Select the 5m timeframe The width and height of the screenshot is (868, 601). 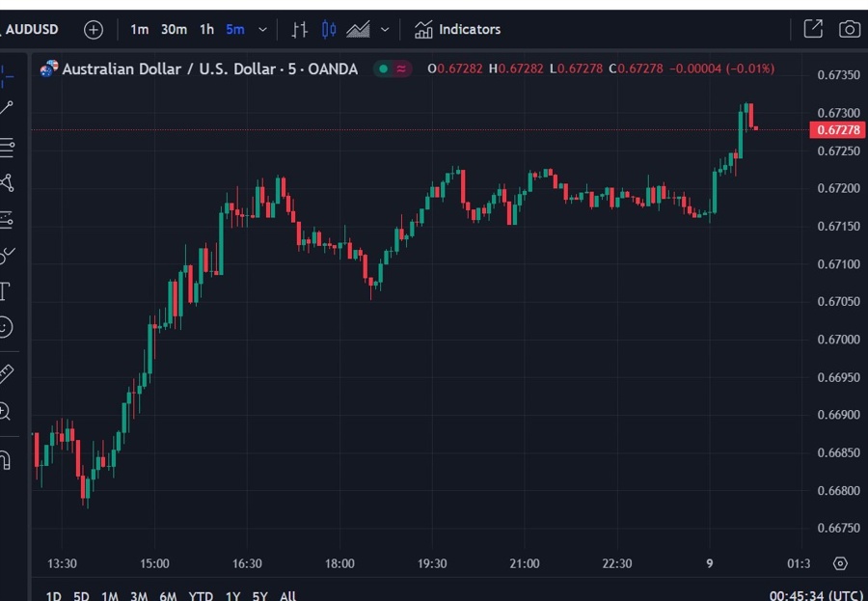tap(234, 29)
